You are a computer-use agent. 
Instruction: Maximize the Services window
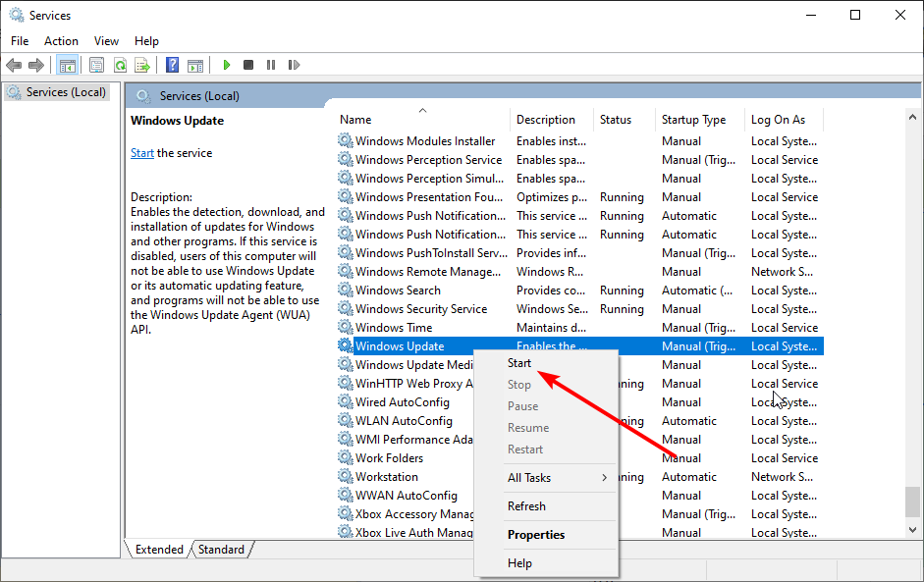click(x=855, y=15)
